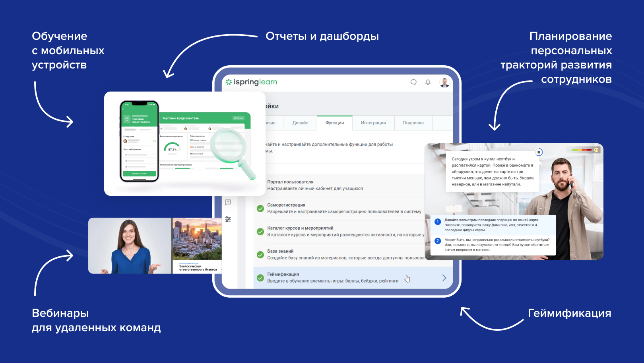This screenshot has width=644, height=363.
Task: Expand the Геймификация row chevron arrow
Action: click(444, 278)
